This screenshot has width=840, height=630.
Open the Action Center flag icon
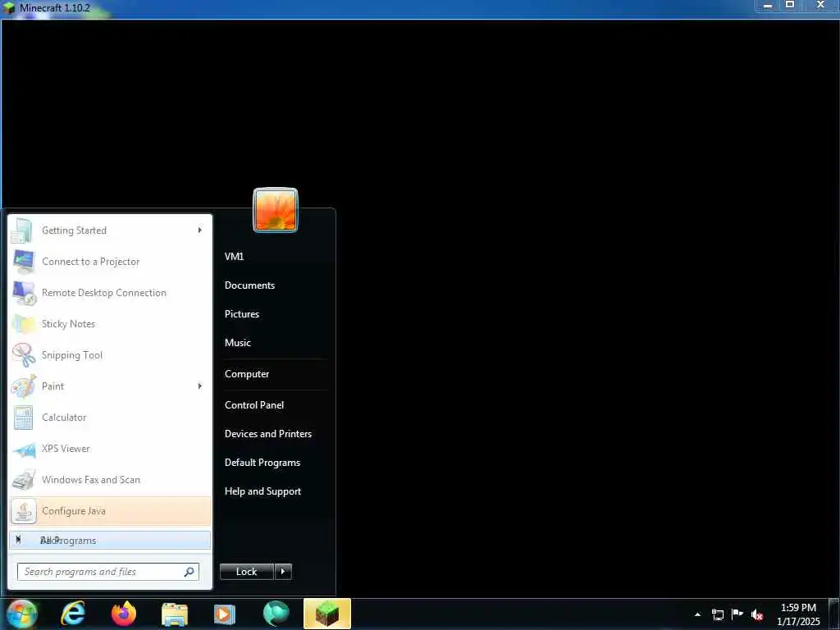click(737, 614)
